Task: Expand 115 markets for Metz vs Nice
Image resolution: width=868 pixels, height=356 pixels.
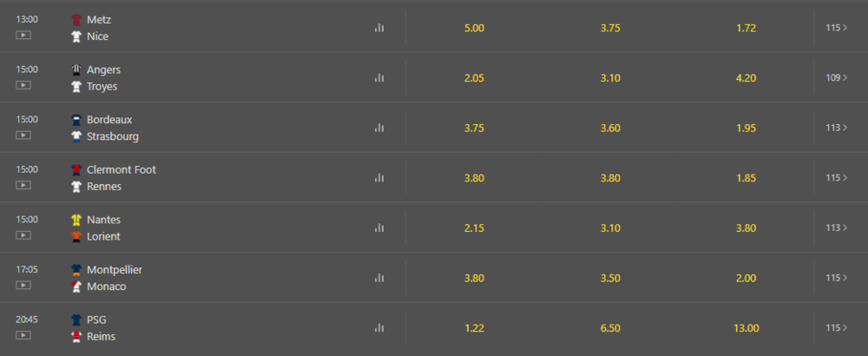Action: (x=837, y=28)
